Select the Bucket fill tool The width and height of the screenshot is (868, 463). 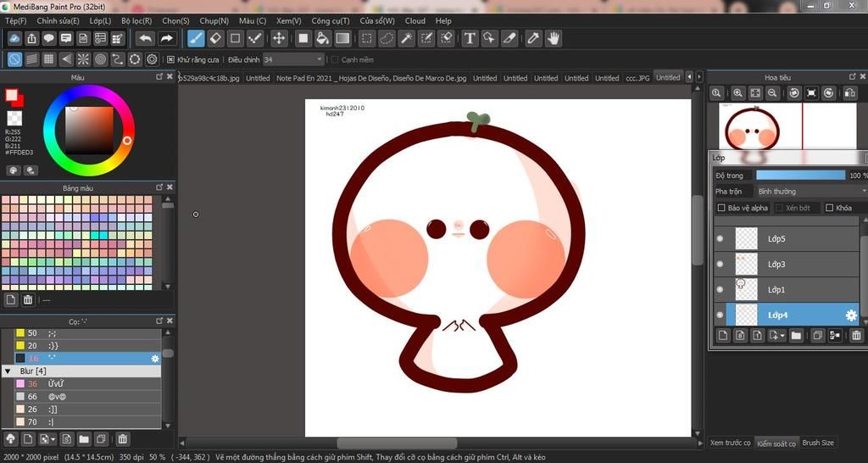click(322, 38)
